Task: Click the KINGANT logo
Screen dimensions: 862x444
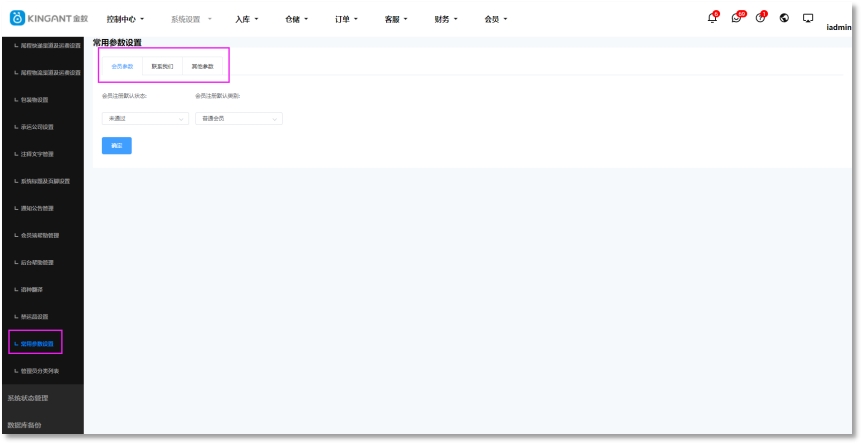Action: click(x=46, y=19)
